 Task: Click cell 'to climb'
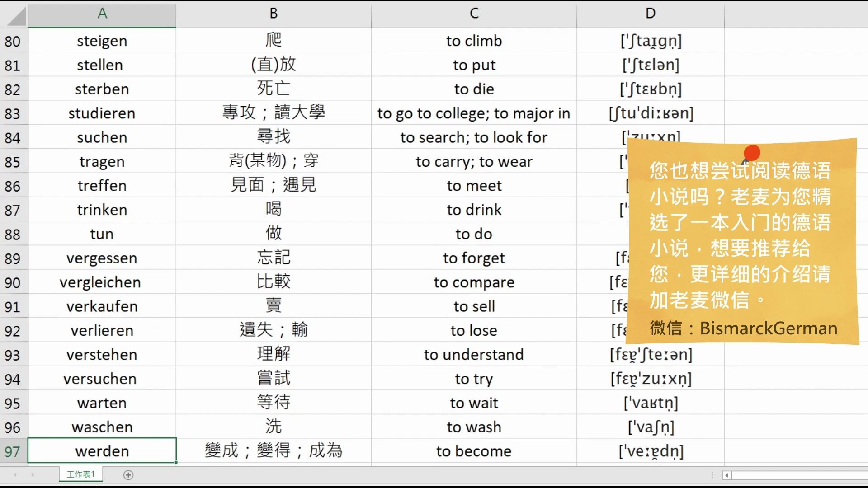(x=474, y=41)
